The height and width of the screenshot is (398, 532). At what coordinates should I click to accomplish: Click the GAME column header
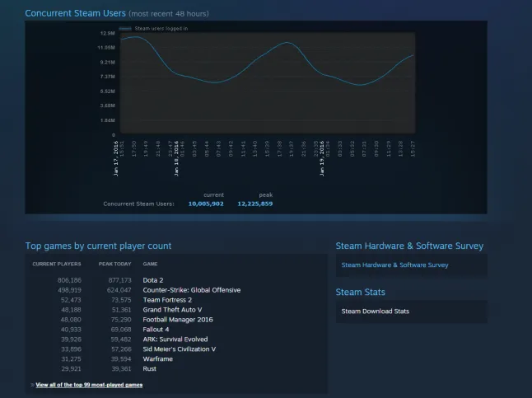tap(150, 264)
